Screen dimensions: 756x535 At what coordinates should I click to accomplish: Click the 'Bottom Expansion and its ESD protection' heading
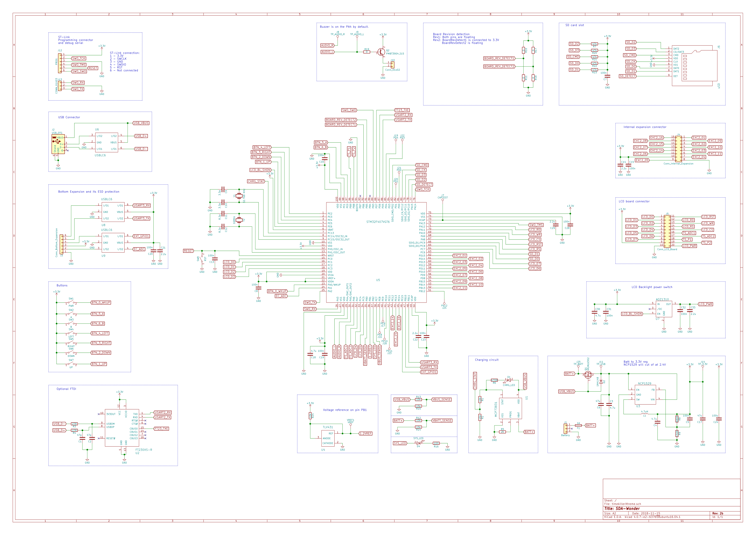click(x=89, y=191)
